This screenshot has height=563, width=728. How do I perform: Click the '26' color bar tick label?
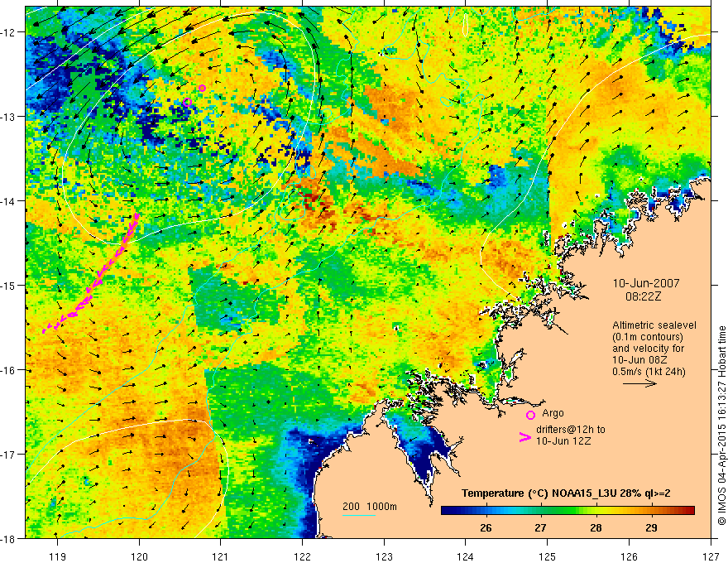[x=486, y=528]
